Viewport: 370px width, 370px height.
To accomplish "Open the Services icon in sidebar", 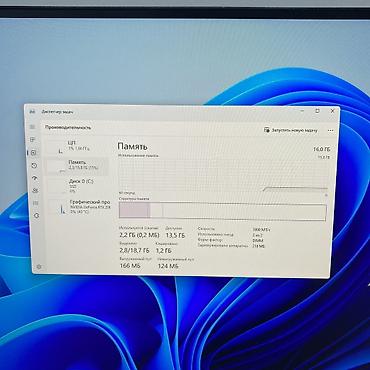I will 36,216.
